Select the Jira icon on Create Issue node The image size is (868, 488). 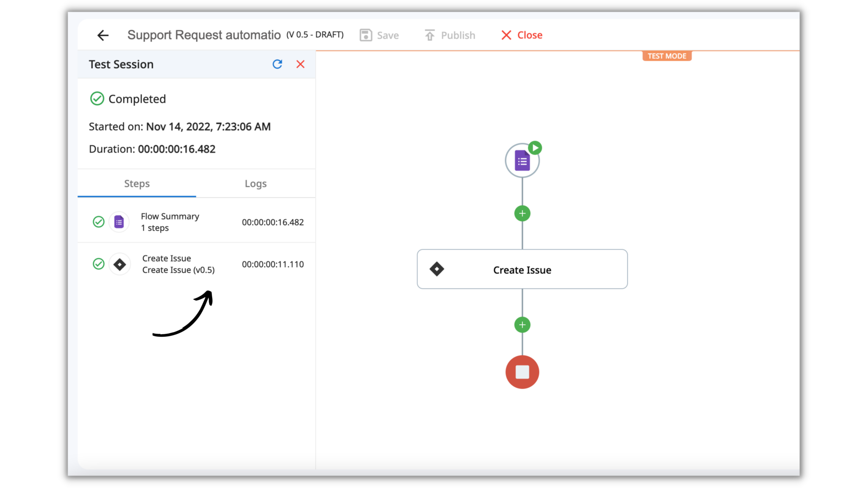(437, 269)
